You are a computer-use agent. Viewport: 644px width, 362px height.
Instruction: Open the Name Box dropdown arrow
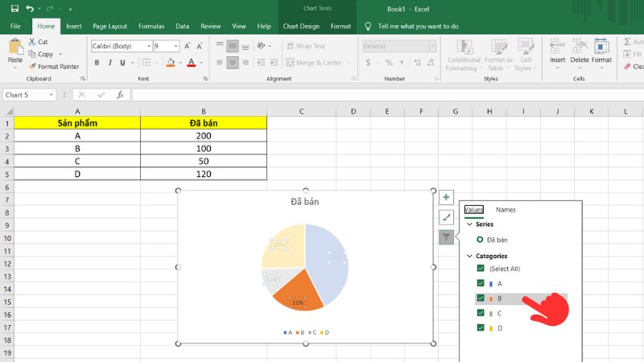pyautogui.click(x=52, y=95)
